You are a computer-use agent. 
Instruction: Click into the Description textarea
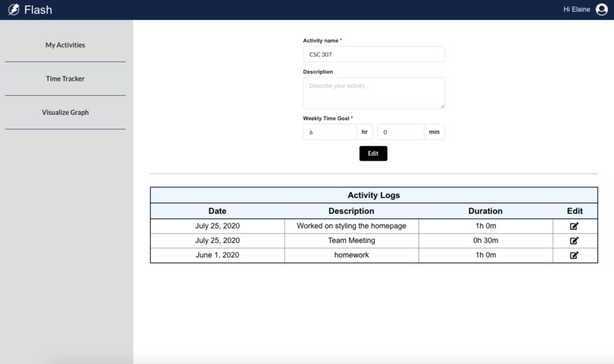tap(373, 93)
